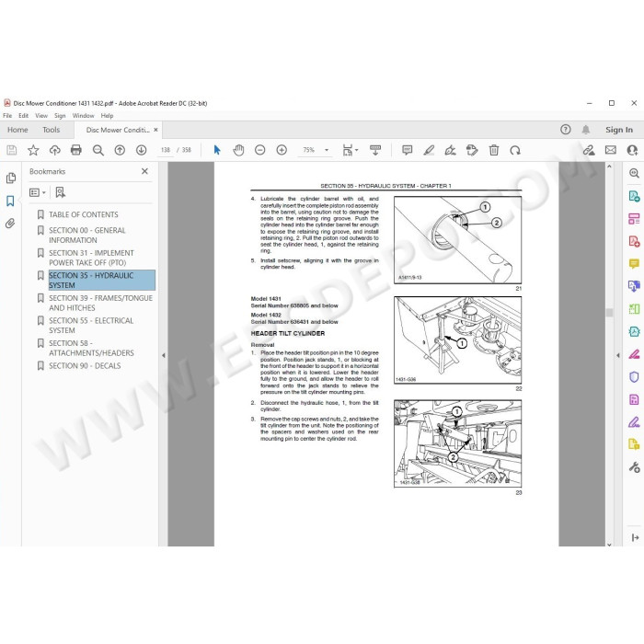
Task: Rotate the page with rotate icon
Action: pyautogui.click(x=515, y=150)
